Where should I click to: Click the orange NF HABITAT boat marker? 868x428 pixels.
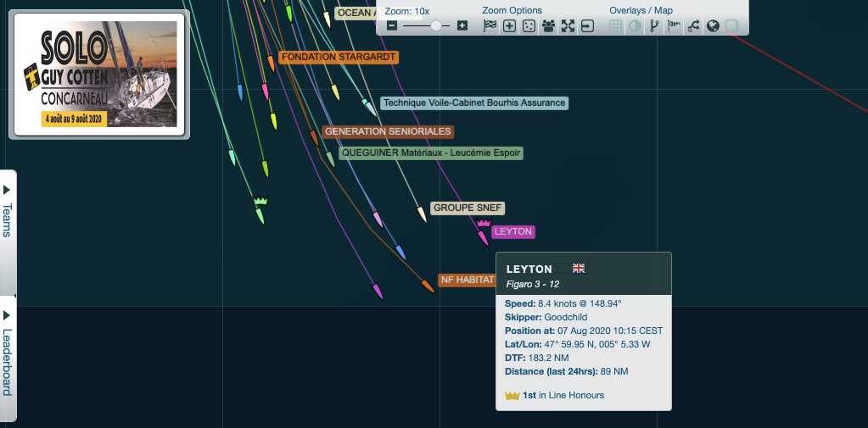tap(428, 286)
